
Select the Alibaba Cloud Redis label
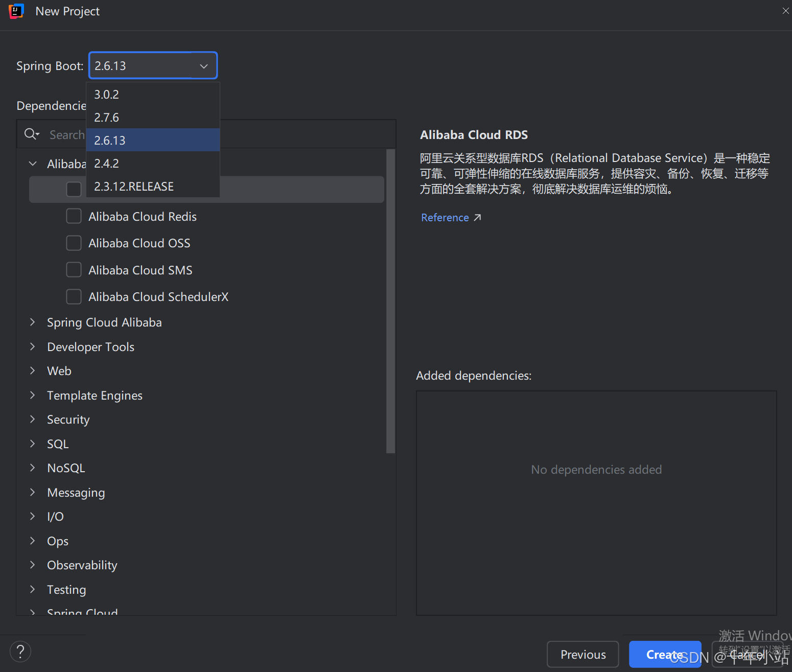click(143, 217)
